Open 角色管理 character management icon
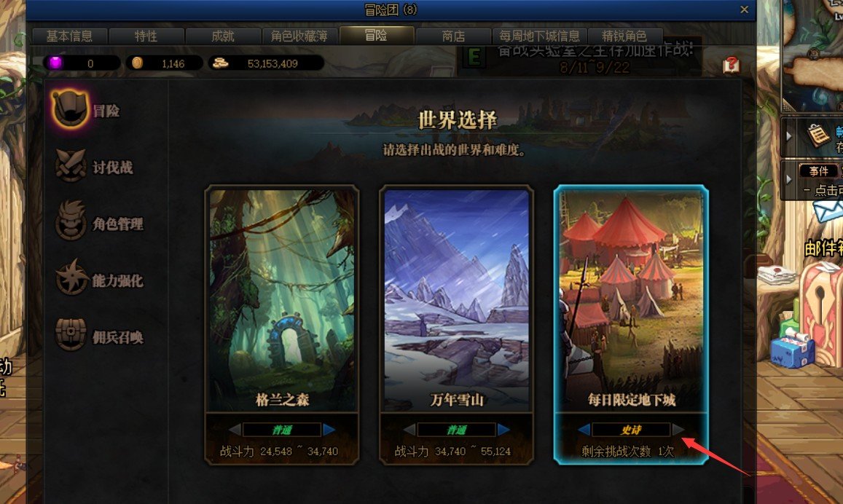843x504 pixels. tap(71, 220)
